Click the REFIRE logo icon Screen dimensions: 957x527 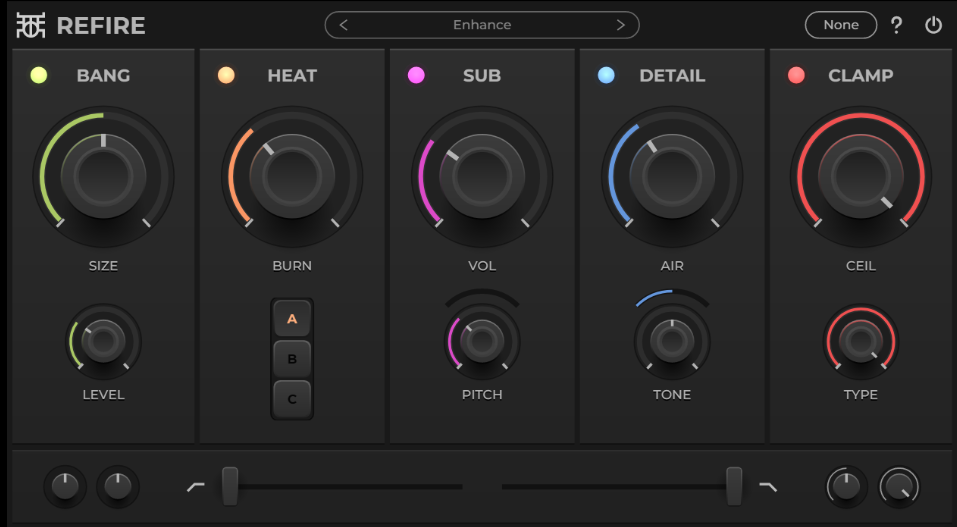pyautogui.click(x=31, y=25)
